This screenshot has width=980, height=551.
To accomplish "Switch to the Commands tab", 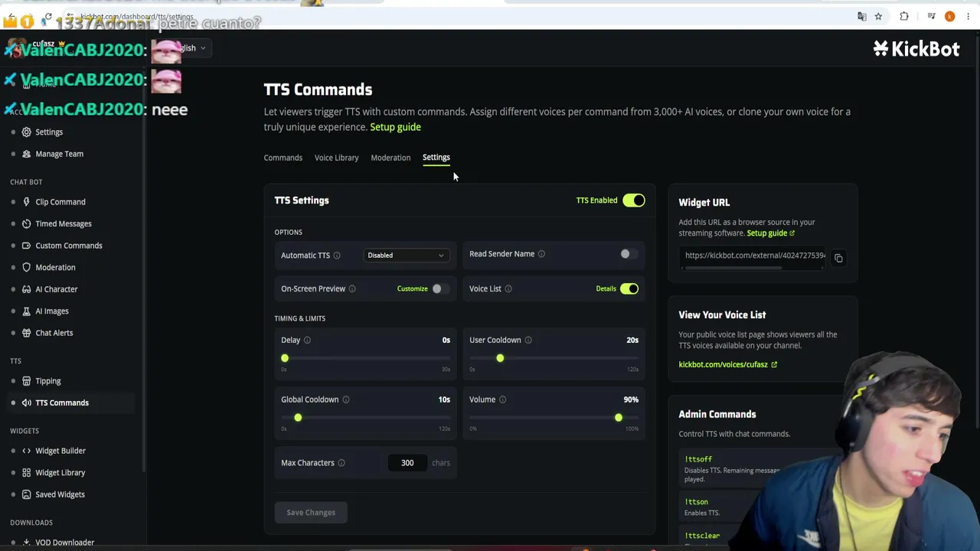I will tap(283, 158).
